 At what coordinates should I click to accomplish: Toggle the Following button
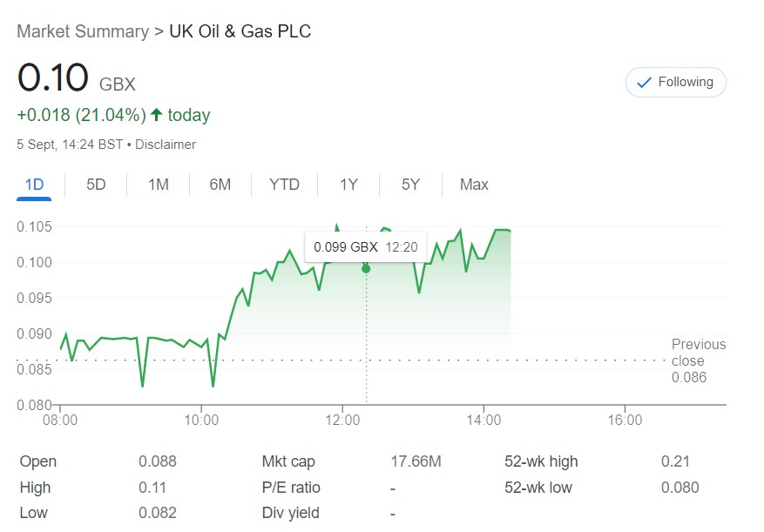click(675, 82)
